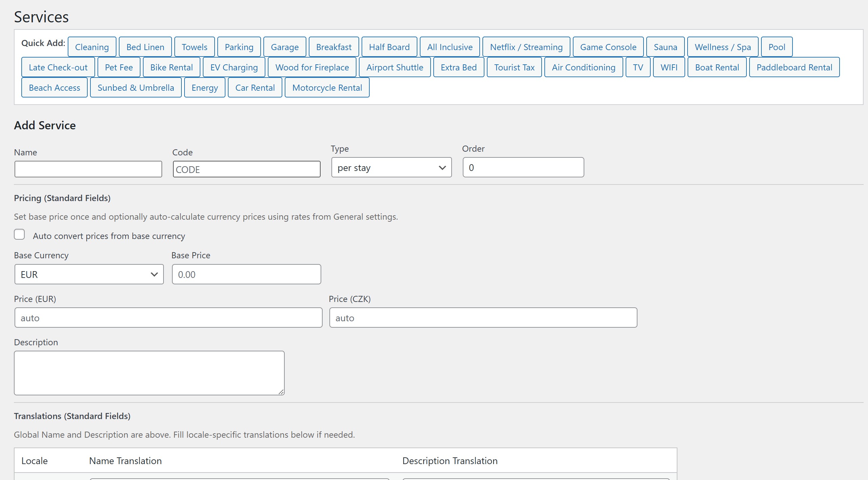Open the Base Currency selector
Viewport: 868px width, 480px height.
tap(89, 274)
